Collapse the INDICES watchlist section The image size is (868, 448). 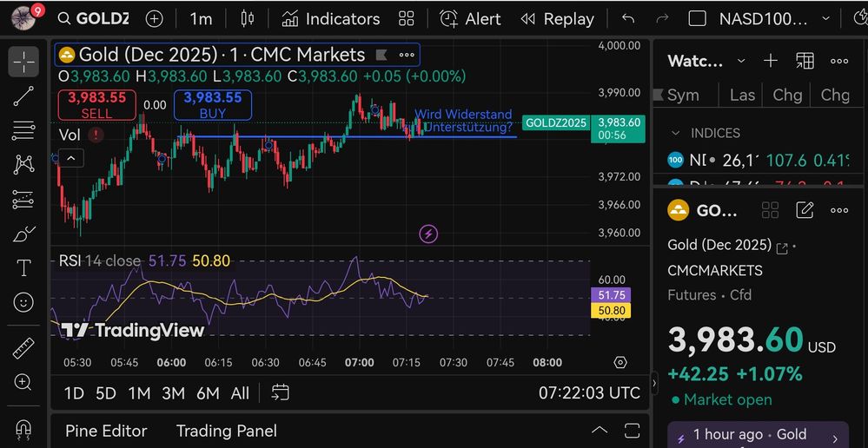click(x=675, y=134)
